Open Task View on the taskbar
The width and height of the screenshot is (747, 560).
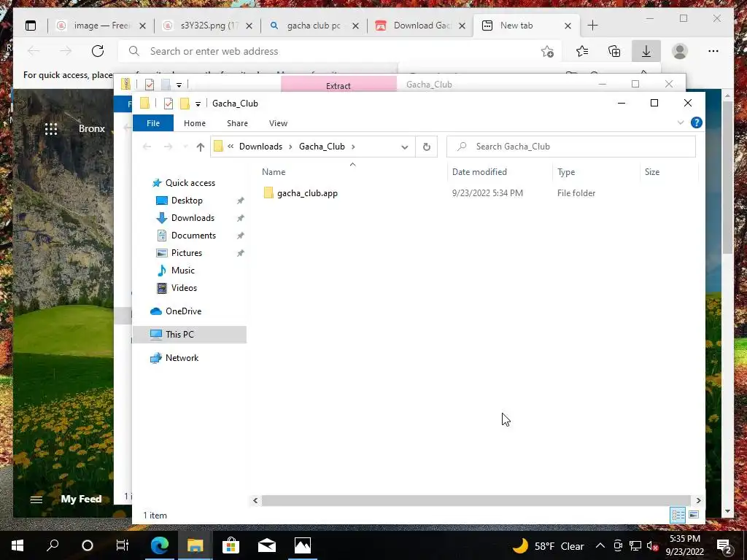pyautogui.click(x=123, y=545)
